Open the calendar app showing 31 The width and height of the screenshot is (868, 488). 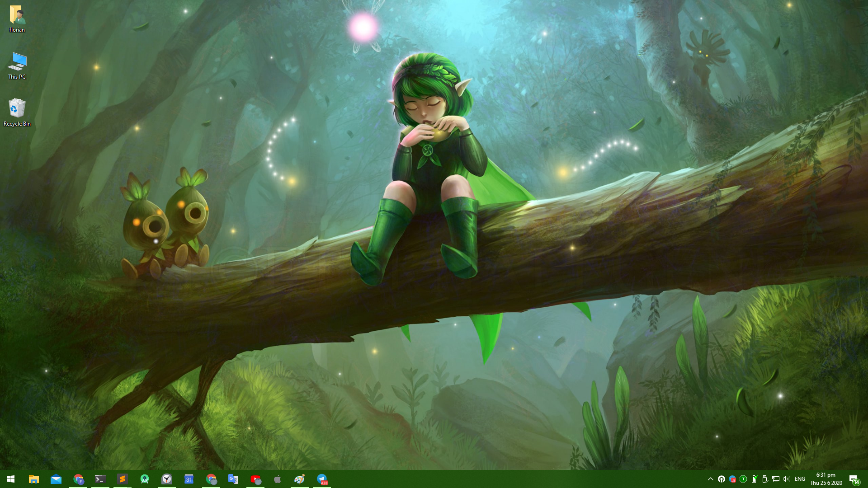[x=189, y=479]
